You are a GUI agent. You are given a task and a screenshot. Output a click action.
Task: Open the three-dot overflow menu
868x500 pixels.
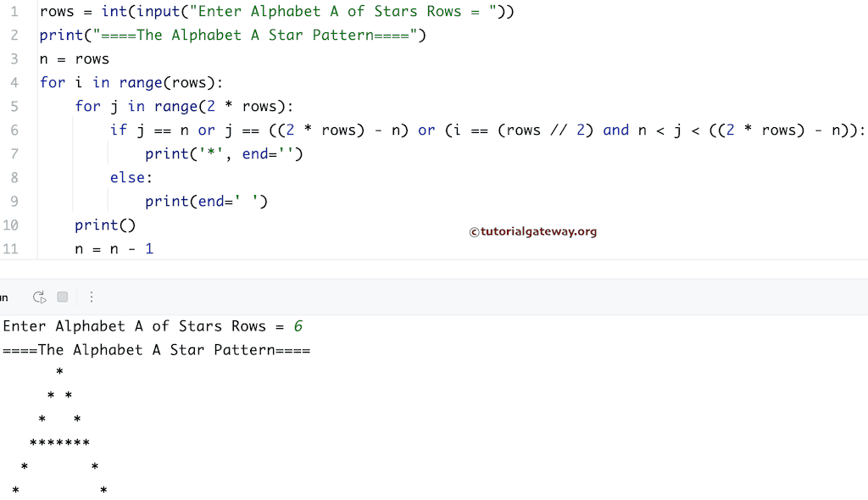[92, 297]
